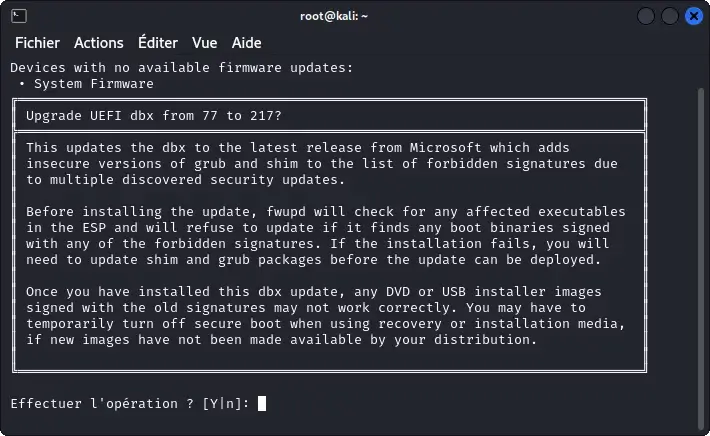Screen dimensions: 710x436
Task: Click the "Upgrade UEFI dbx from 77 to 217?" heading
Action: (154, 116)
